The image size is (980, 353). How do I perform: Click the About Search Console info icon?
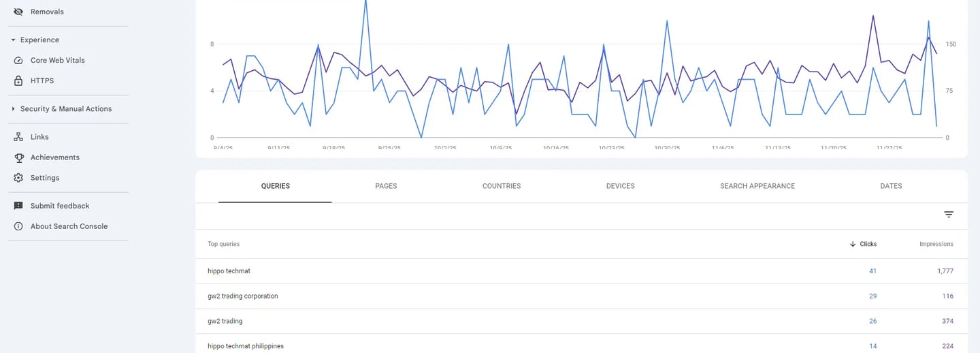point(18,226)
